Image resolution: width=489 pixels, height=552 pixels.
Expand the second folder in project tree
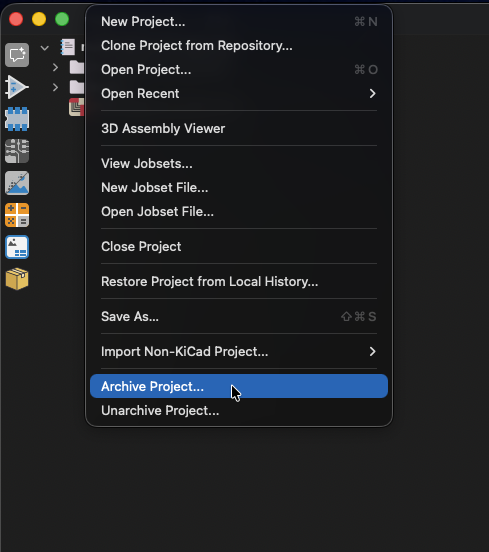[55, 87]
